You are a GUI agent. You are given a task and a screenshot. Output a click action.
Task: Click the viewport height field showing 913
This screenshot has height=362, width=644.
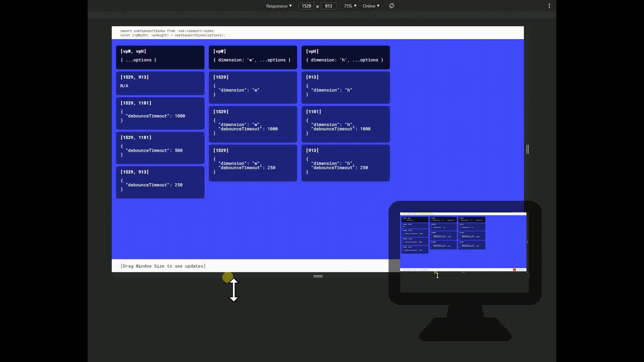pyautogui.click(x=328, y=6)
